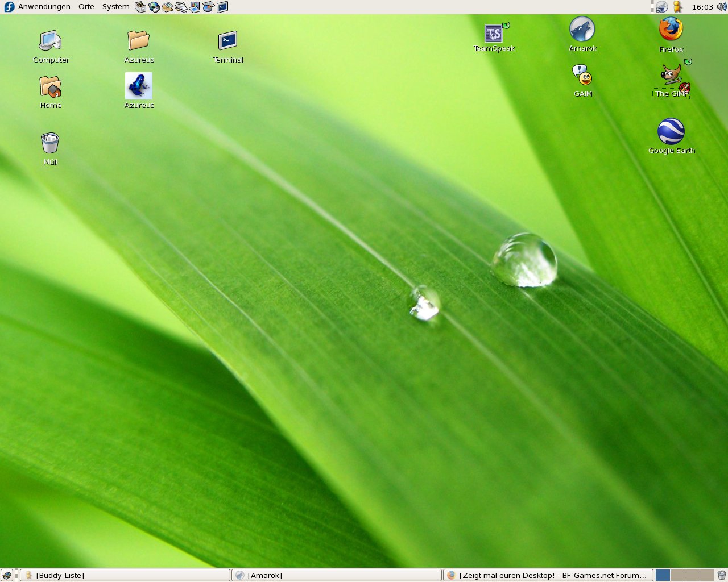Switch to the Buddy-Liste taskbar window
The height and width of the screenshot is (582, 728).
(x=125, y=575)
